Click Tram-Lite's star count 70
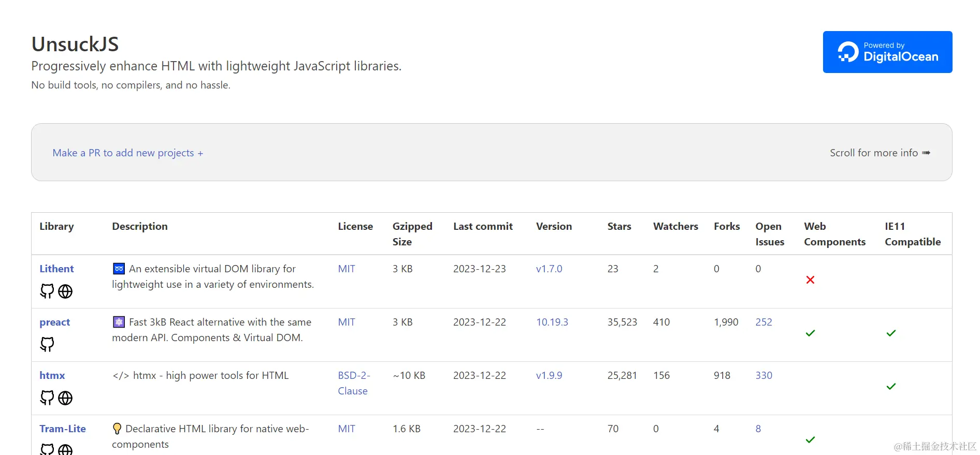Screen dimensions: 980x455 tap(613, 429)
